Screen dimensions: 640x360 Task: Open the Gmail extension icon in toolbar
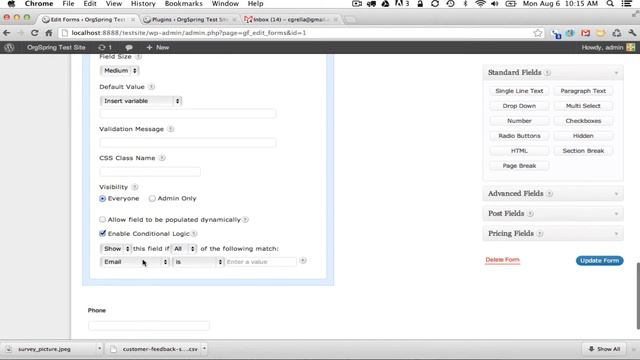click(x=585, y=33)
